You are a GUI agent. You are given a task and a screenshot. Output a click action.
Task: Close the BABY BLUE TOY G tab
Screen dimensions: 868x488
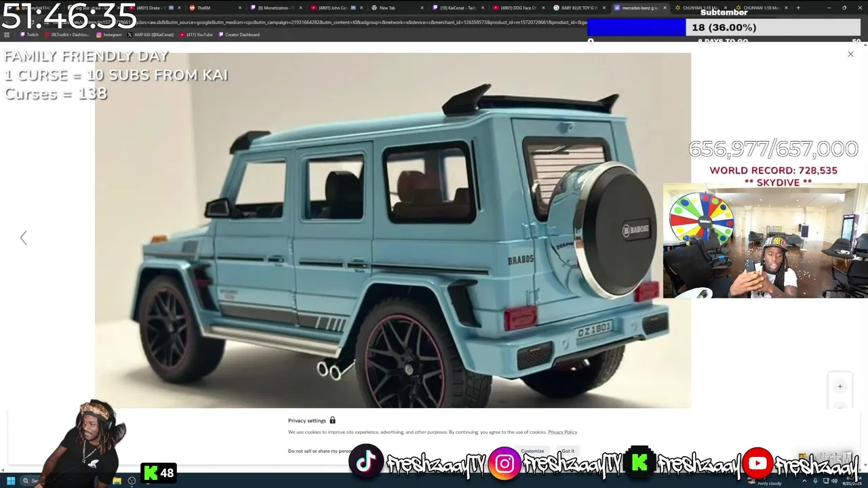604,7
